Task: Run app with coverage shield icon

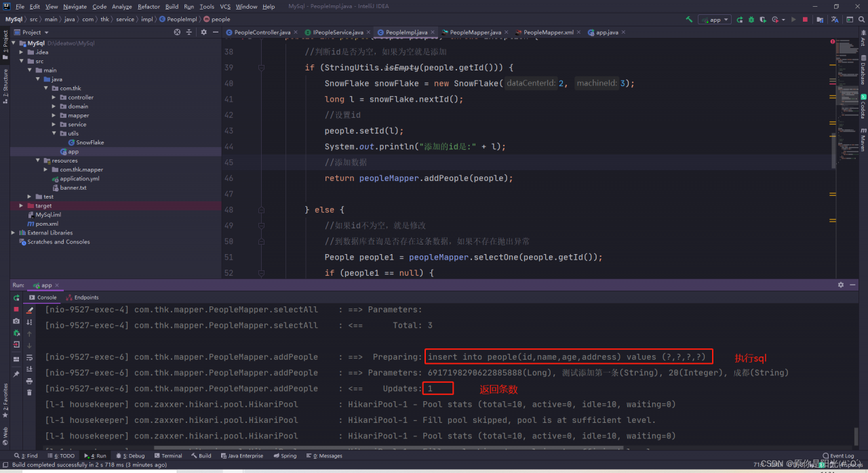Action: [762, 20]
